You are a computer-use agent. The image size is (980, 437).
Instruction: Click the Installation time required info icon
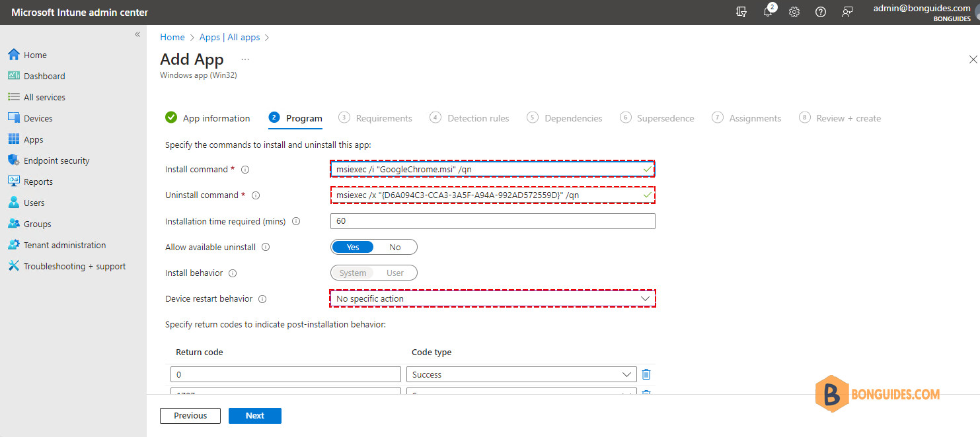(x=296, y=222)
